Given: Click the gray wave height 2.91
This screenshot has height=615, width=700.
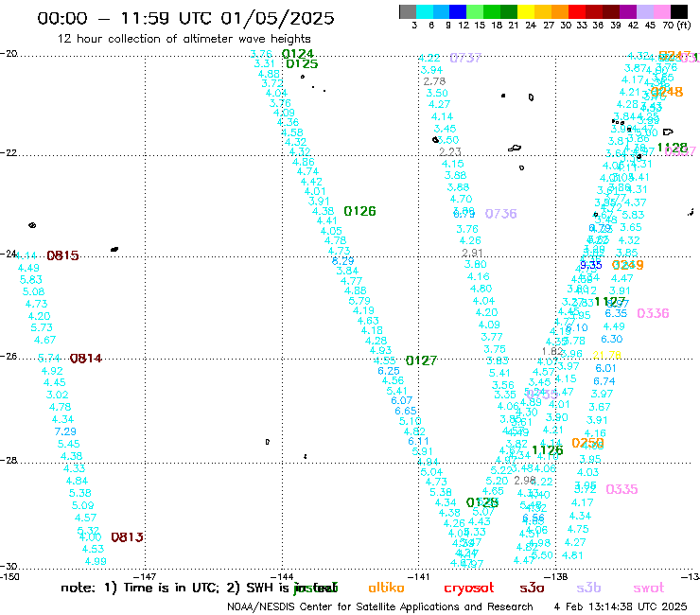Looking at the screenshot, I should pos(472,253).
